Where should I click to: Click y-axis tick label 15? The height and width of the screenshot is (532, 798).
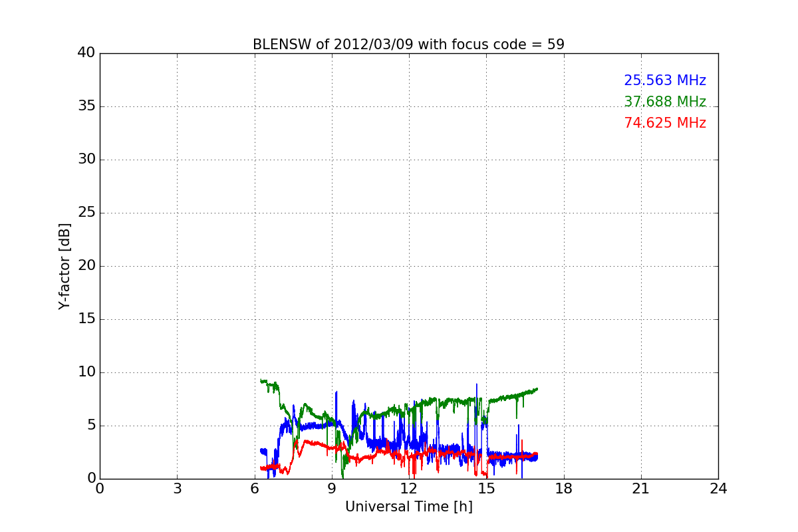point(86,319)
